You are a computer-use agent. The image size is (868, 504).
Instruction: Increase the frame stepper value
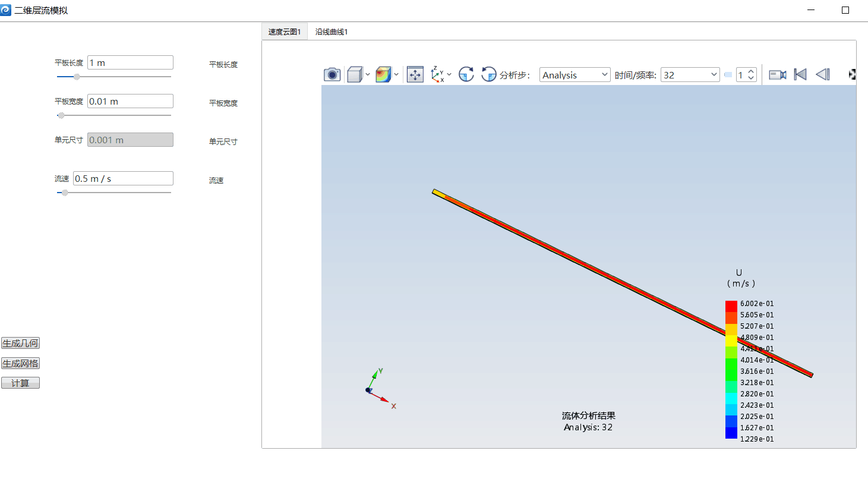tap(751, 71)
